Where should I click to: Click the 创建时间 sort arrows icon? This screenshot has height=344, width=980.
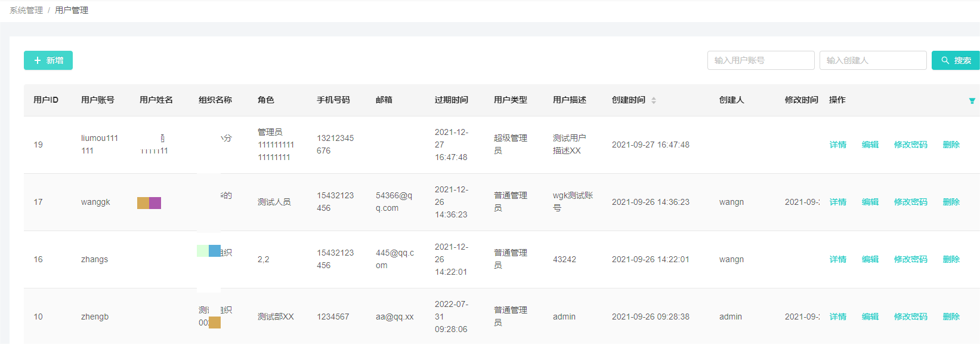coord(654,100)
